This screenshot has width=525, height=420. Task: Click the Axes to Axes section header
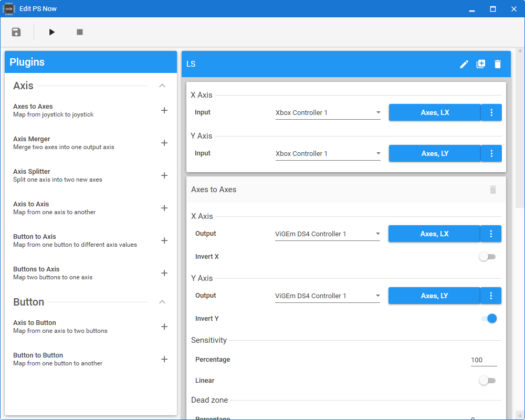point(346,190)
